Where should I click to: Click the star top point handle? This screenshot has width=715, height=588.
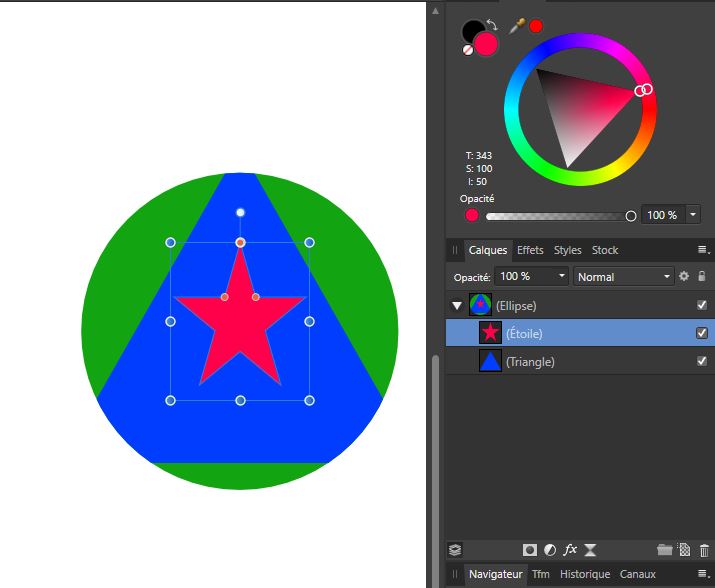pyautogui.click(x=240, y=243)
